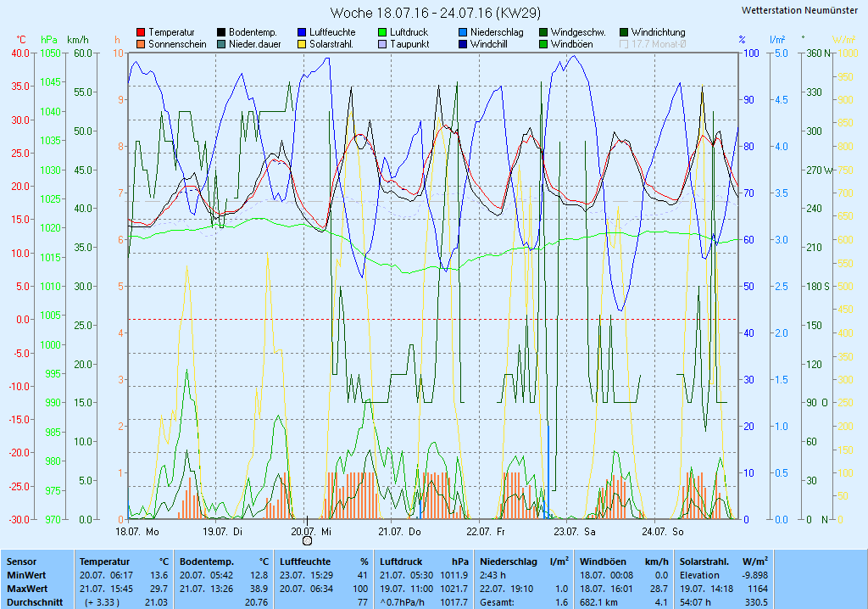The width and height of the screenshot is (868, 609).
Task: Click the (+ 3.33 ) temperature deviation value
Action: [102, 602]
